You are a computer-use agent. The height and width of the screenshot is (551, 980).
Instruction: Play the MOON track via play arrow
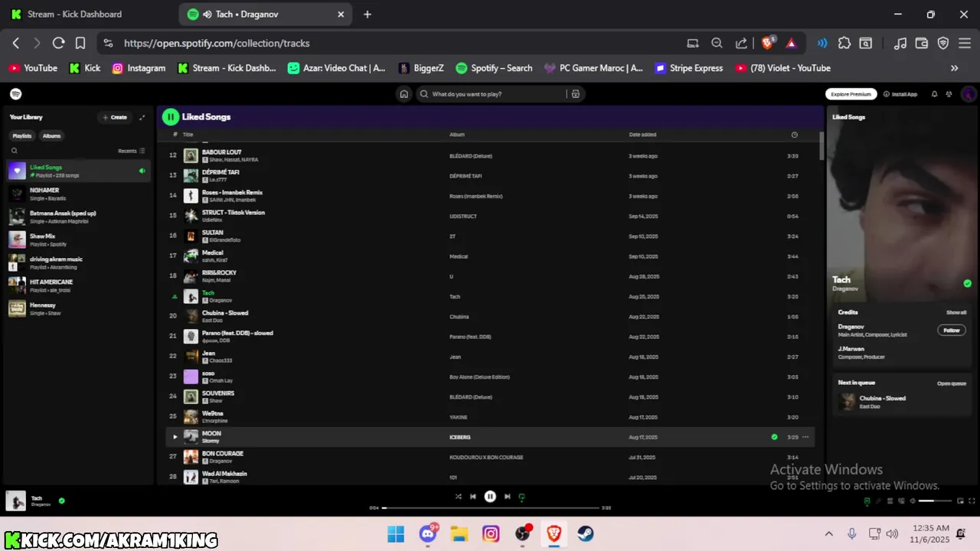pos(175,437)
